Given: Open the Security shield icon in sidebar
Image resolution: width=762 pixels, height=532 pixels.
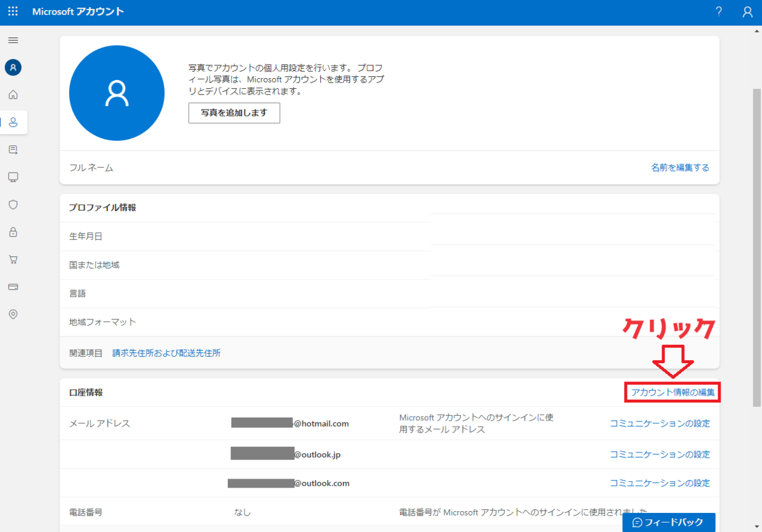Looking at the screenshot, I should coord(13,204).
